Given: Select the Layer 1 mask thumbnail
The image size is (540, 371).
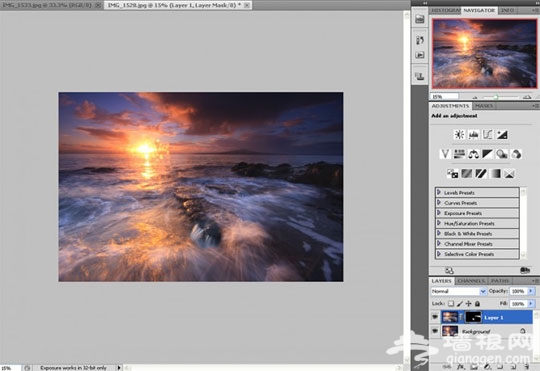Looking at the screenshot, I should point(473,317).
